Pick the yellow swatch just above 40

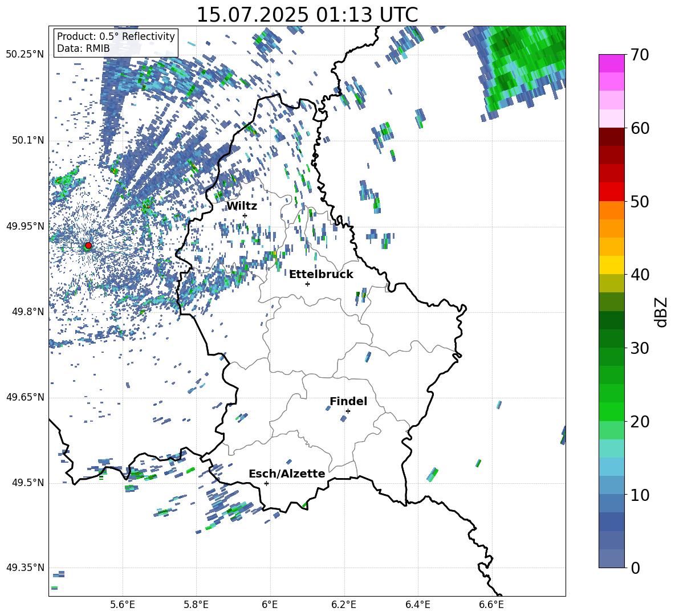pos(611,265)
